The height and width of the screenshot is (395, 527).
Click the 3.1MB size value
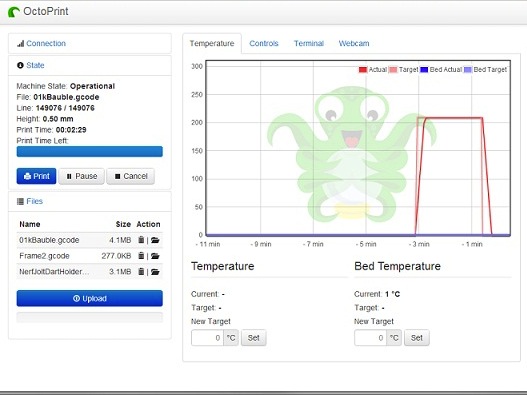click(x=120, y=272)
